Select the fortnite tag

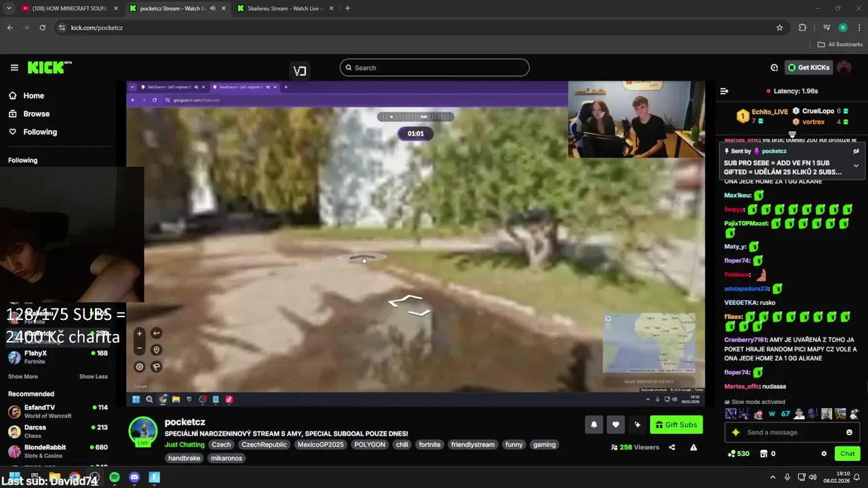point(429,445)
